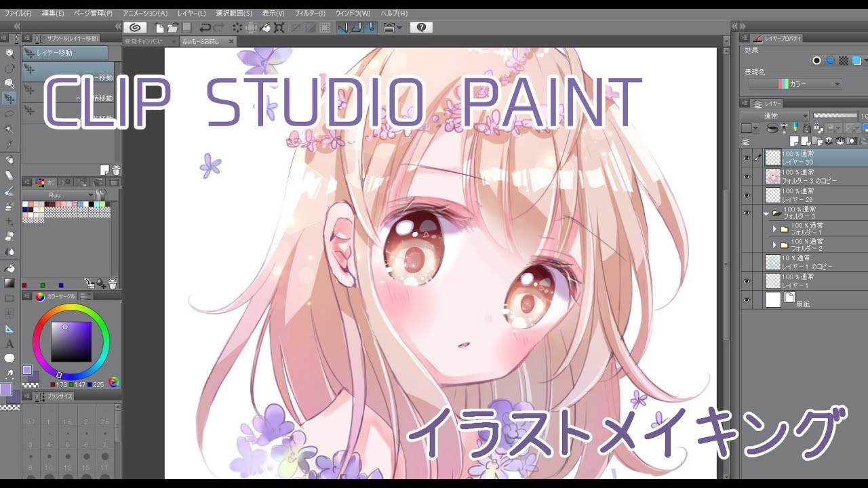Screen dimensions: 868x488
Task: Select the Text tool
Action: [9, 344]
